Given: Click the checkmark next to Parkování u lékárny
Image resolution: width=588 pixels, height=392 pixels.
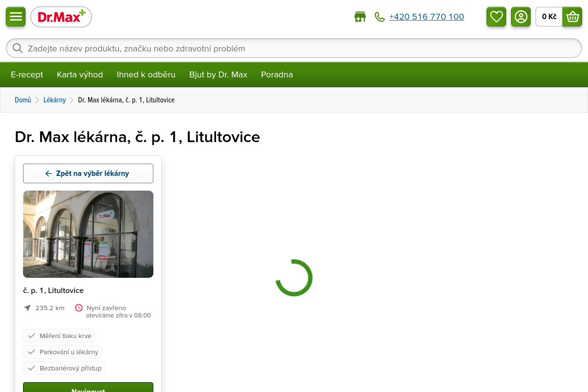Looking at the screenshot, I should point(31,352).
